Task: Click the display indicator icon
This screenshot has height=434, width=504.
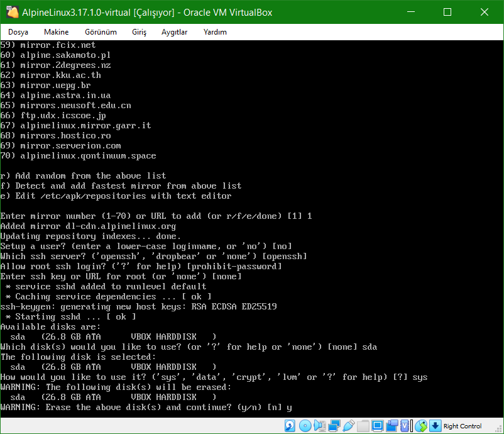Action: pyautogui.click(x=377, y=426)
